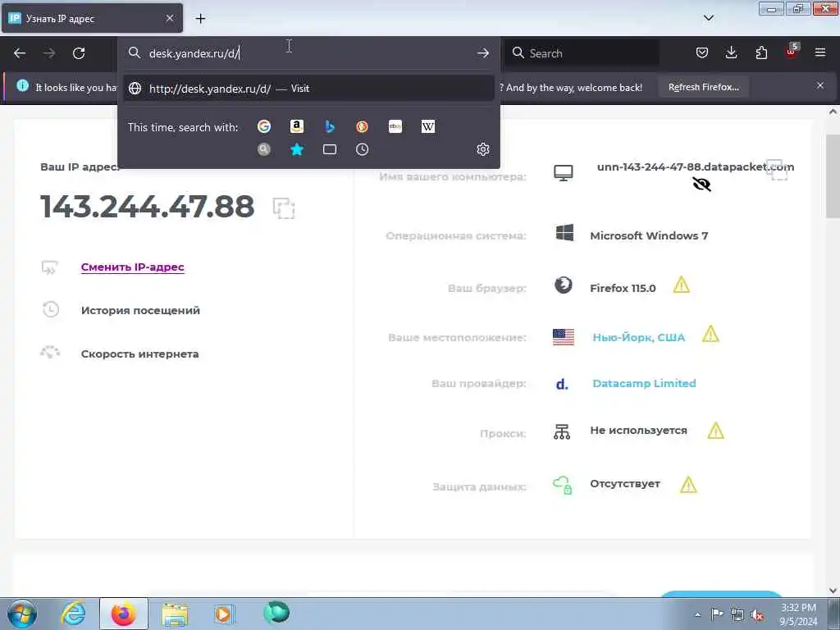Search in bookmarks using the star icon
This screenshot has height=630, width=840.
tap(297, 149)
